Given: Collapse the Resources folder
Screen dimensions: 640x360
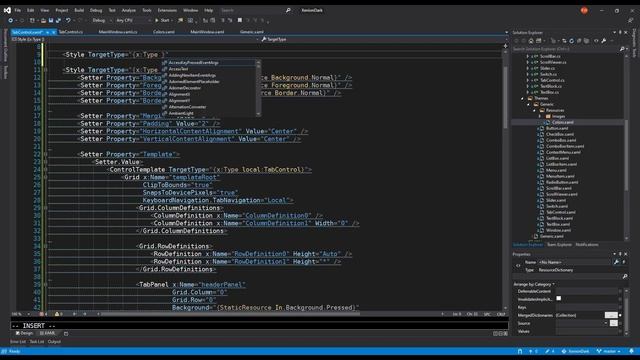Looking at the screenshot, I should coord(534,110).
